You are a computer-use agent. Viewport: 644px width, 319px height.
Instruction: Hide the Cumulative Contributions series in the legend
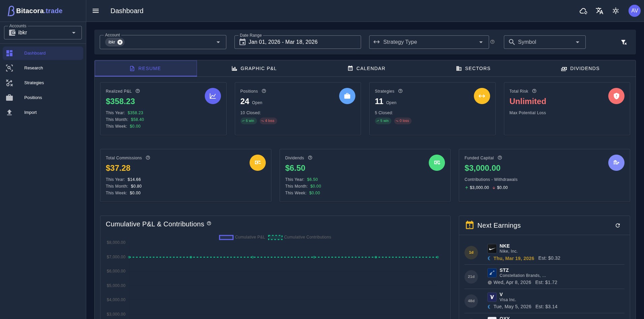click(x=300, y=237)
